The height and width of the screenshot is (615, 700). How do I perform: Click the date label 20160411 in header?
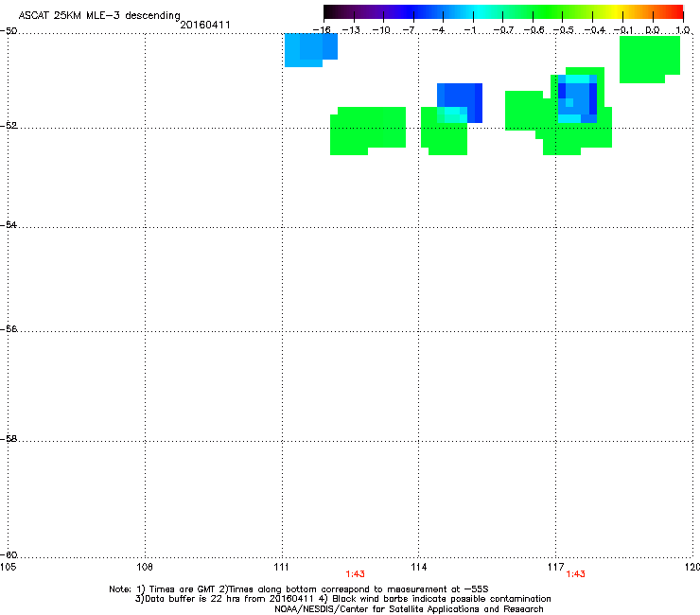[x=205, y=25]
